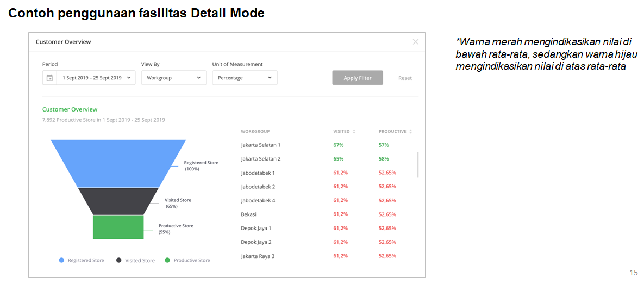The height and width of the screenshot is (283, 644).
Task: Click the green Customer Overview heading
Action: click(70, 110)
